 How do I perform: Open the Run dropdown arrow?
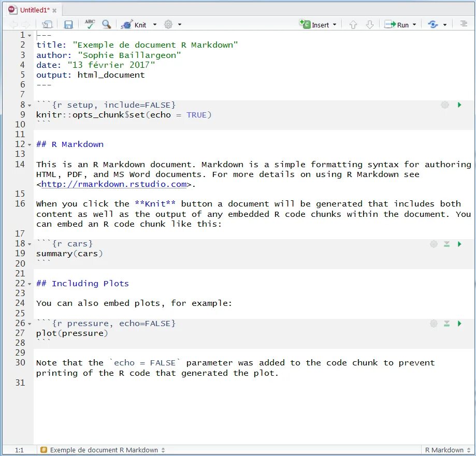point(414,24)
